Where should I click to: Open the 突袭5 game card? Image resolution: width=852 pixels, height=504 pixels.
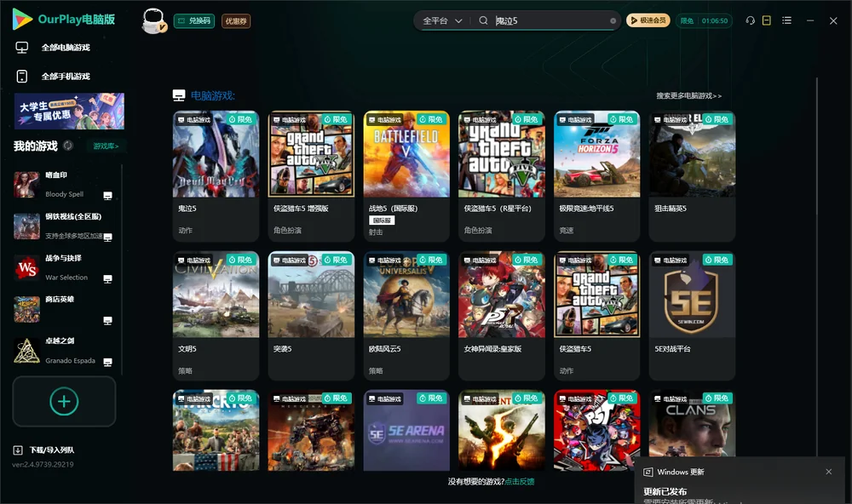point(311,316)
